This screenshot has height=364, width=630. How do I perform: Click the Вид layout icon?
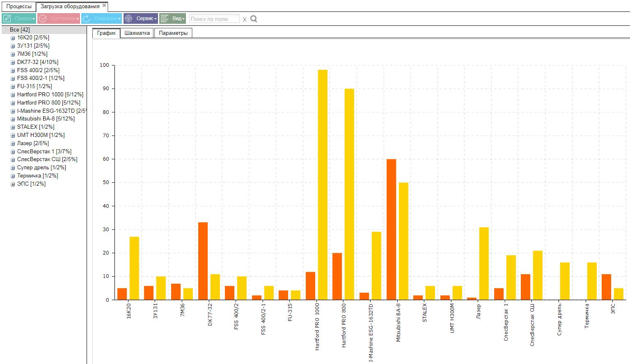(x=164, y=18)
